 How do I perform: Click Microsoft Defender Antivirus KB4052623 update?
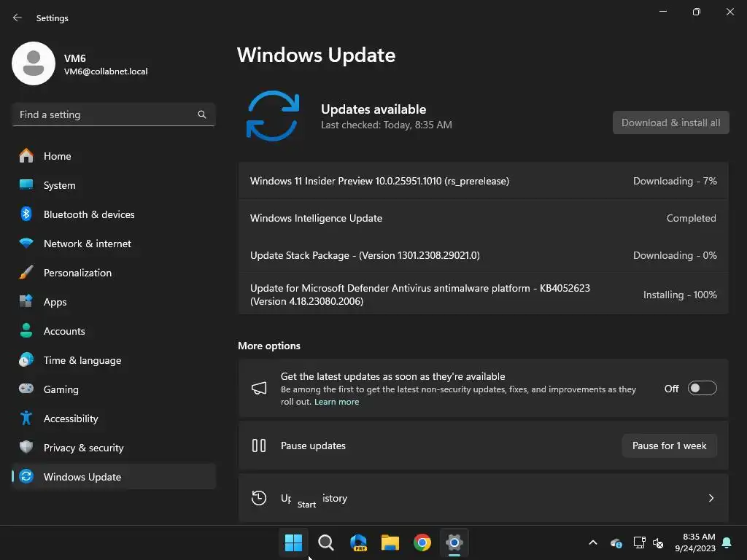click(484, 295)
